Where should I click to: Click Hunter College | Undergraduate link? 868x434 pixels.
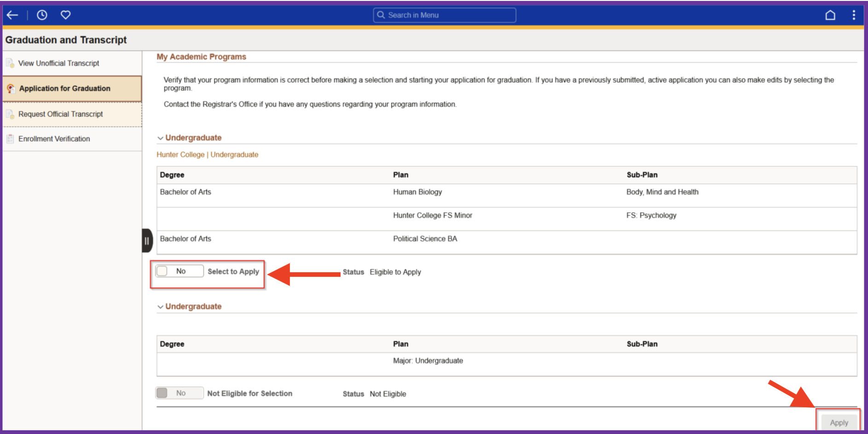point(207,155)
